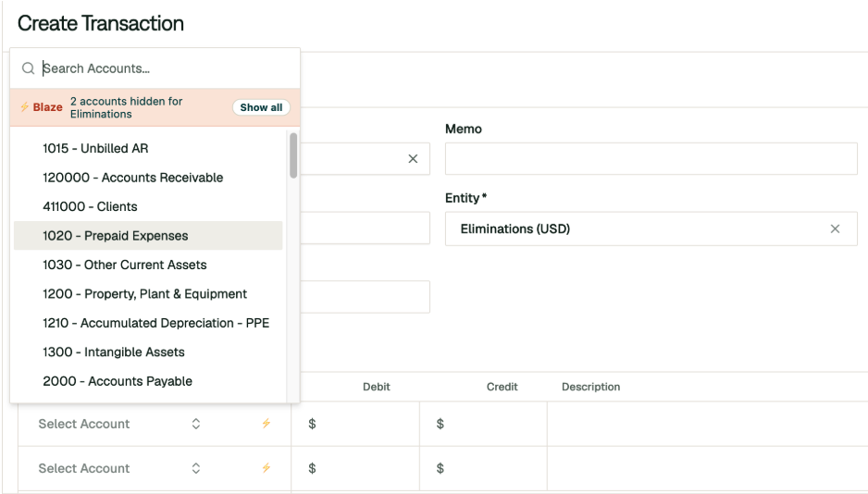Click the account list scrollbar thumb
The image size is (868, 494).
pyautogui.click(x=293, y=155)
